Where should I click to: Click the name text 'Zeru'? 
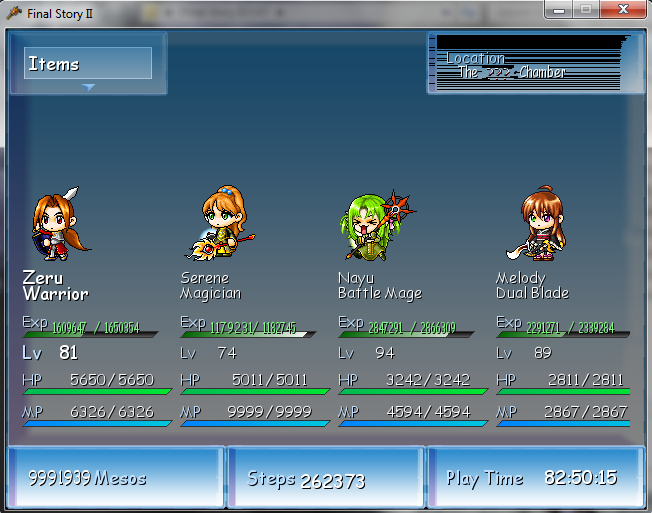click(x=43, y=277)
